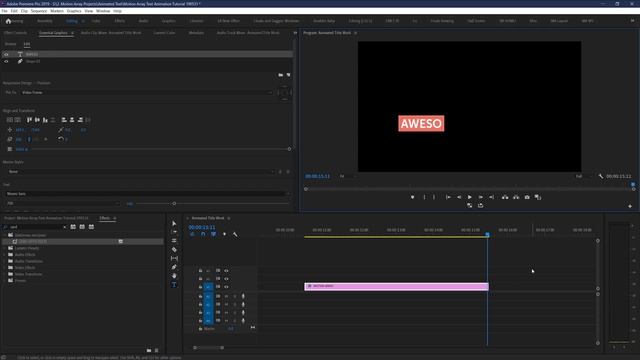Switch to the Browse tab in Essential Graphics
This screenshot has width=640, height=360.
(10, 44)
